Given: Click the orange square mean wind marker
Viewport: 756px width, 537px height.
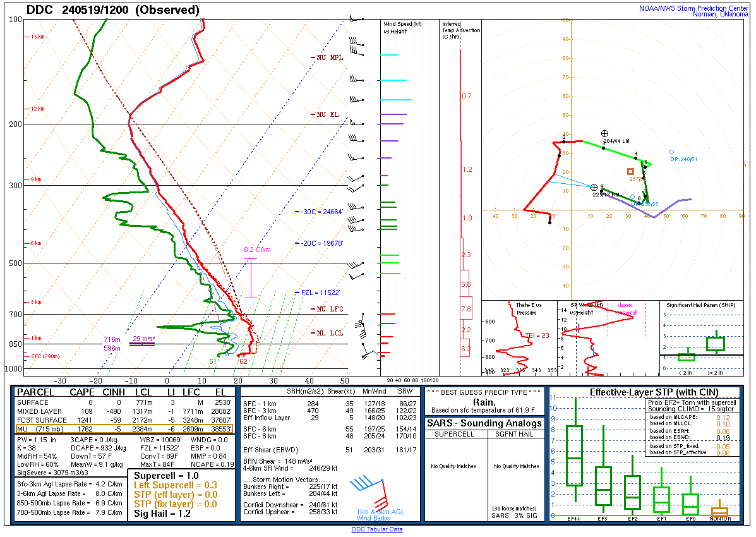Looking at the screenshot, I should [630, 171].
